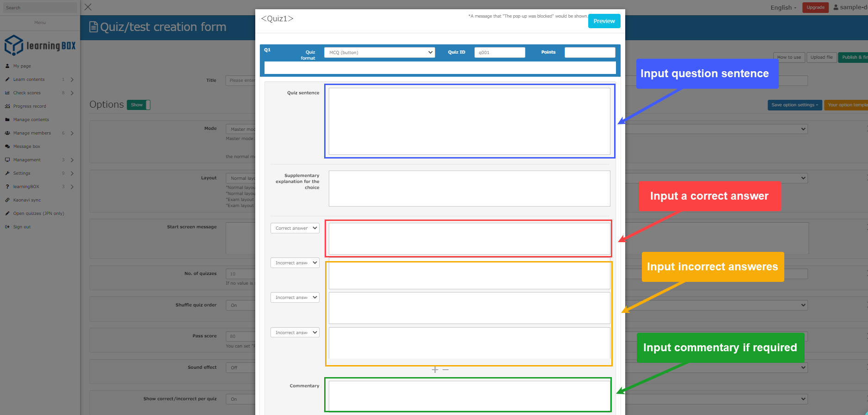Open the first Incorrect answer dropdown

(295, 263)
